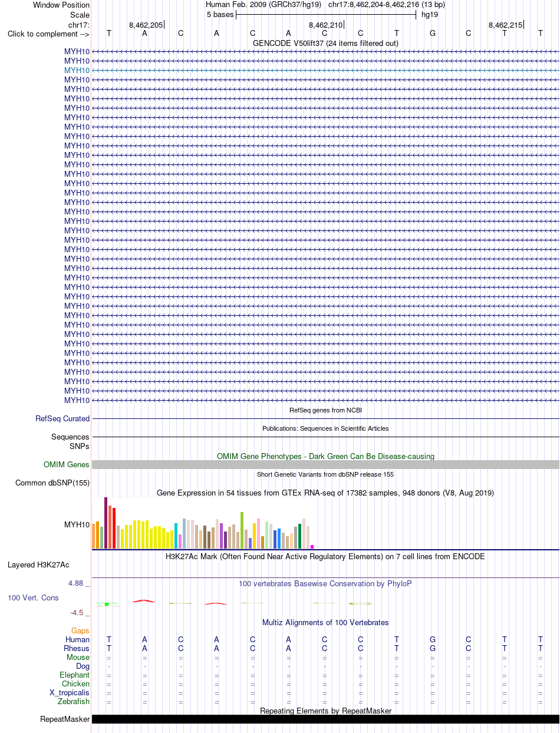Click the Scale row label
The width and height of the screenshot is (560, 733).
pos(80,15)
